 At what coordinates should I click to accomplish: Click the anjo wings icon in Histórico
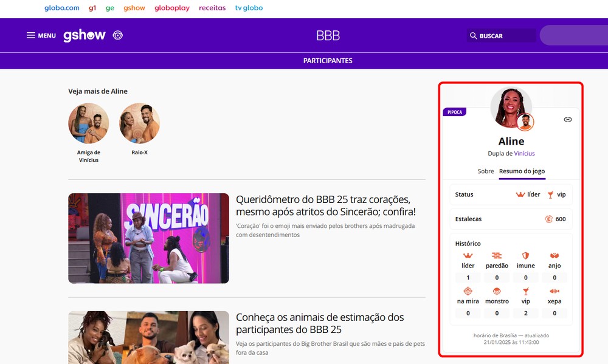point(554,255)
